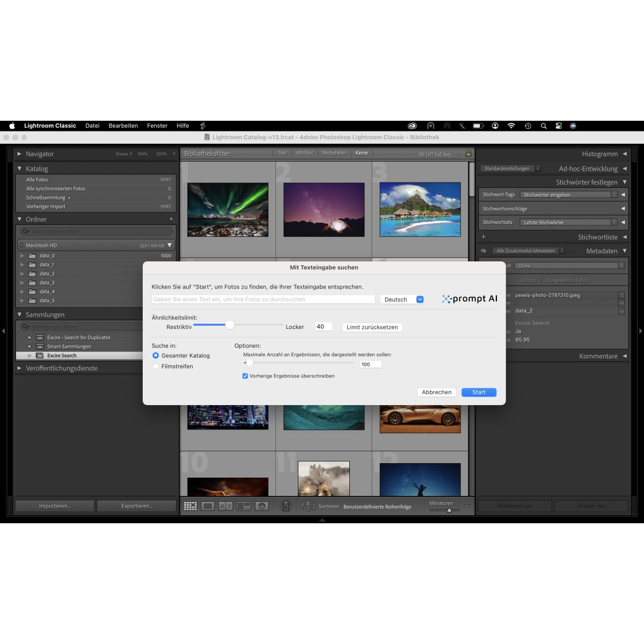Expand the Navigator panel
This screenshot has width=644, height=644.
point(20,153)
